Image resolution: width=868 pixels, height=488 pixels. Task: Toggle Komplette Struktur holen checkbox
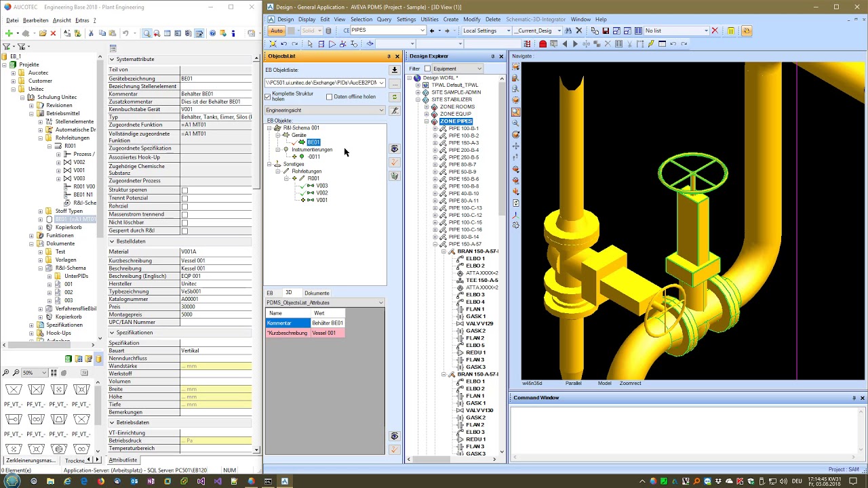pyautogui.click(x=268, y=97)
